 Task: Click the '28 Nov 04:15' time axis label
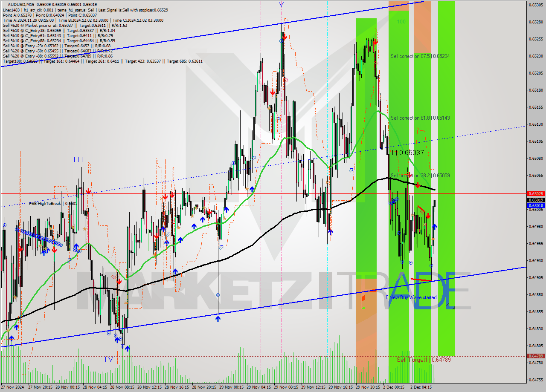click(95, 387)
